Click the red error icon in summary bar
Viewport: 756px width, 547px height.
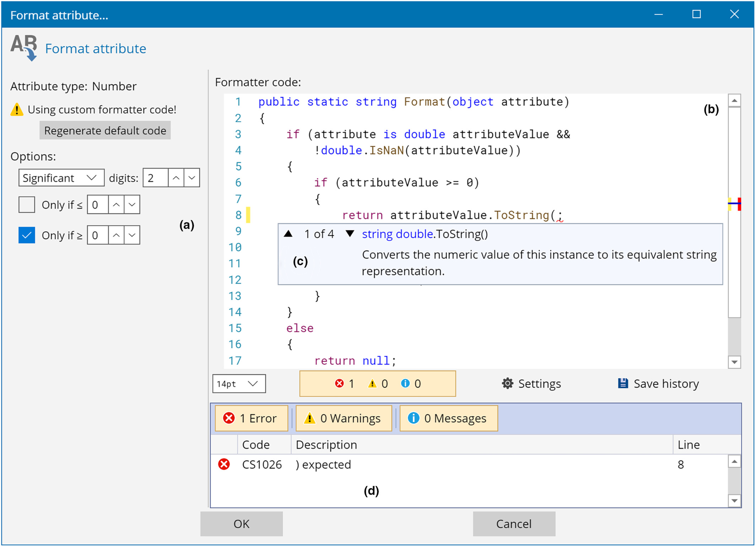pos(340,383)
